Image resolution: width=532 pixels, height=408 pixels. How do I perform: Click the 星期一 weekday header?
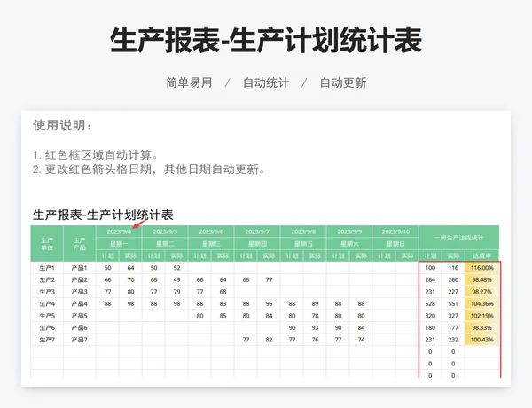(119, 244)
